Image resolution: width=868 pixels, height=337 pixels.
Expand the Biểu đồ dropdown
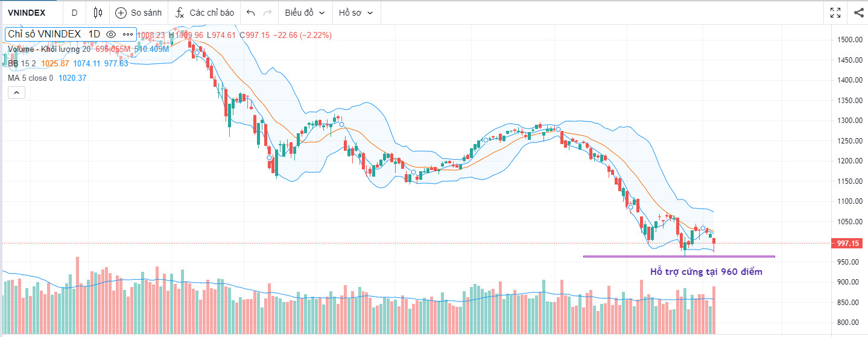pos(305,13)
